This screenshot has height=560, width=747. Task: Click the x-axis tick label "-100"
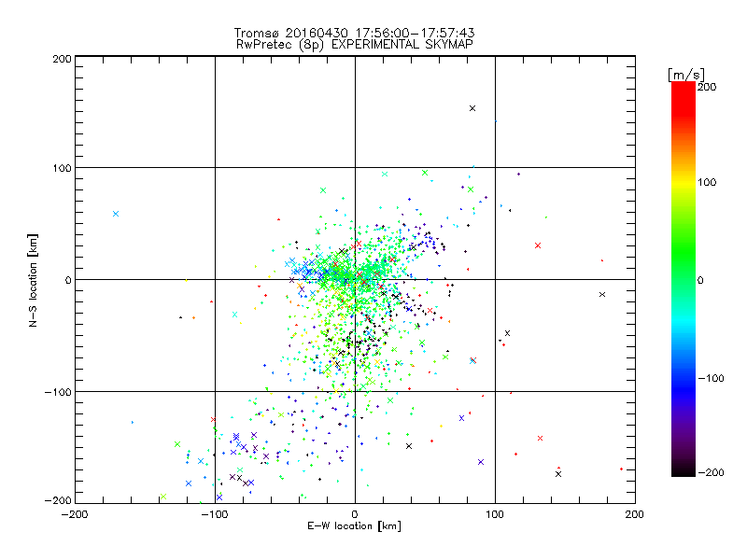point(215,514)
